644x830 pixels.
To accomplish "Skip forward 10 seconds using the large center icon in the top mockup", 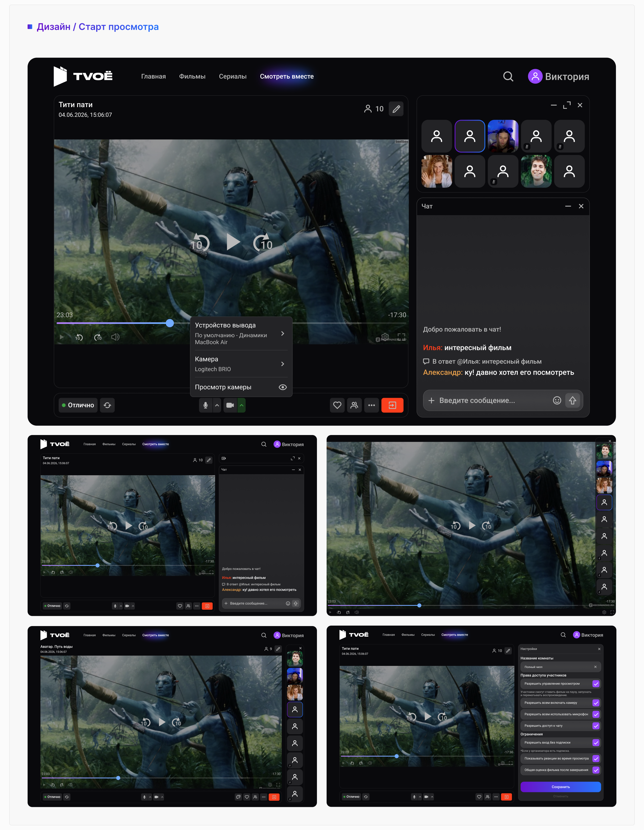I will coord(263,242).
